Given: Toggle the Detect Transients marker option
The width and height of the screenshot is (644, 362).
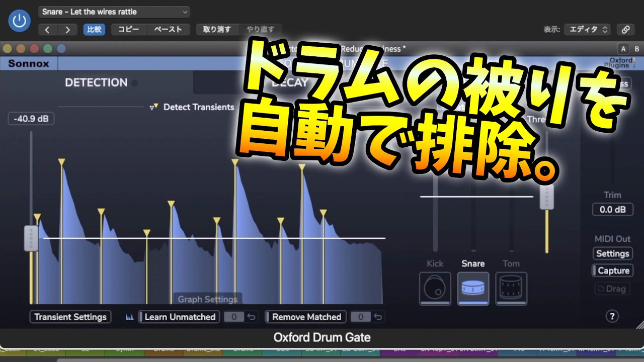Looking at the screenshot, I should (192, 107).
